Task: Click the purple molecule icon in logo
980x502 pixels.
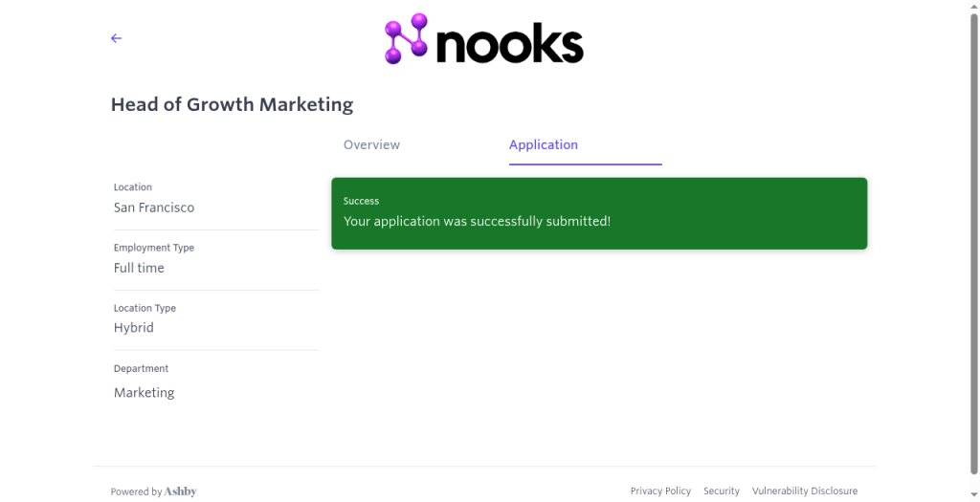Action: [x=406, y=38]
